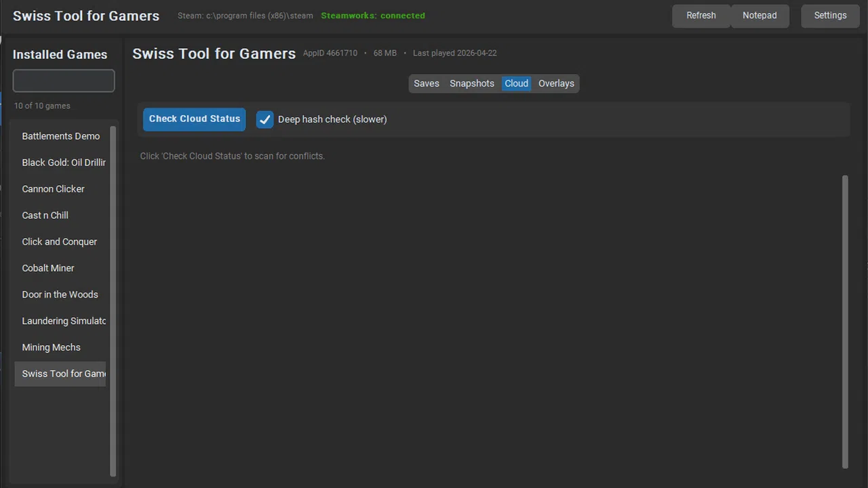The width and height of the screenshot is (868, 488).
Task: Select Cobalt Miner
Action: click(x=60, y=268)
